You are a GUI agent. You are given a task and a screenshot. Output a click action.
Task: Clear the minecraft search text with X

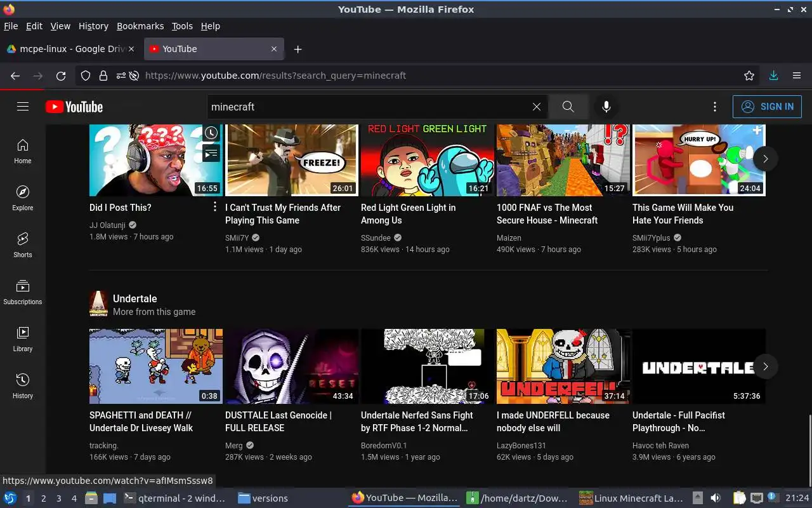tap(537, 107)
